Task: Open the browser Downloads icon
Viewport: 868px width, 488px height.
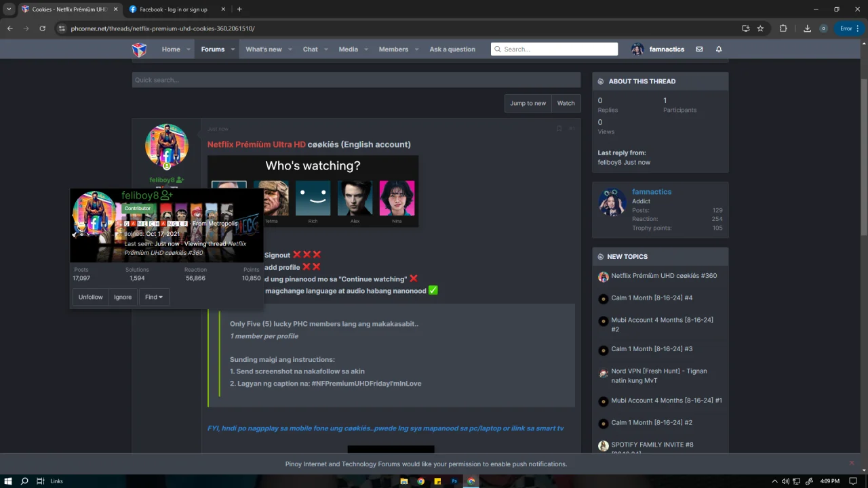Action: [x=807, y=28]
